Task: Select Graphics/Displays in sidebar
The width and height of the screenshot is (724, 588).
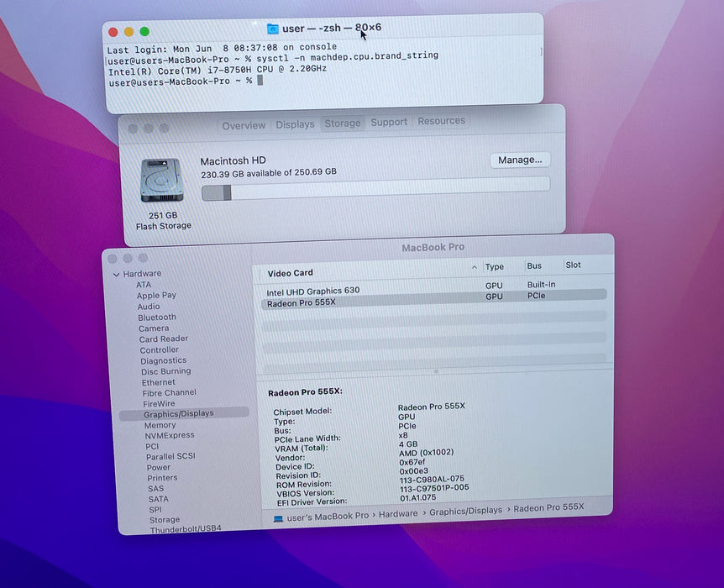Action: click(184, 414)
